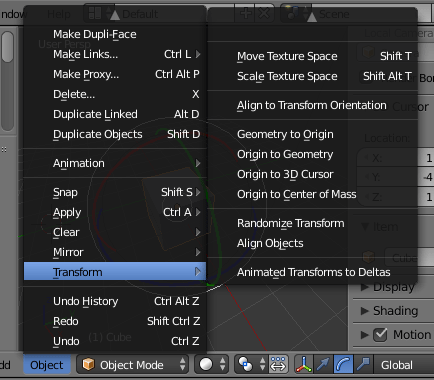Click the Y location field

[x=396, y=177]
